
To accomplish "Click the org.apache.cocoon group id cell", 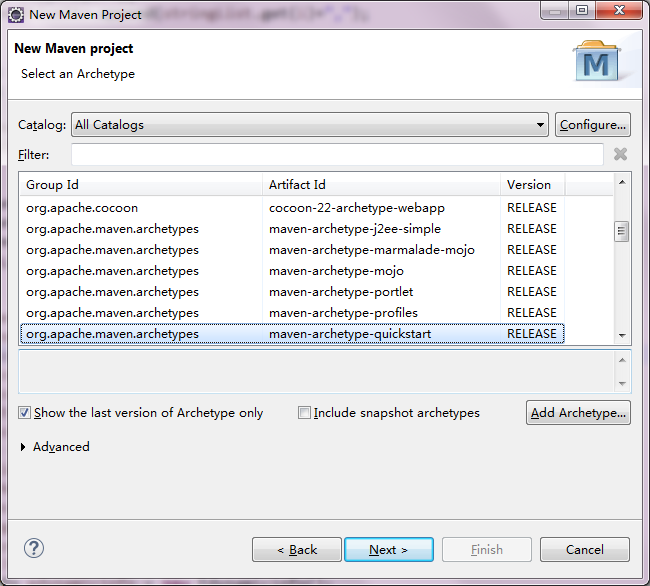I will [82, 208].
